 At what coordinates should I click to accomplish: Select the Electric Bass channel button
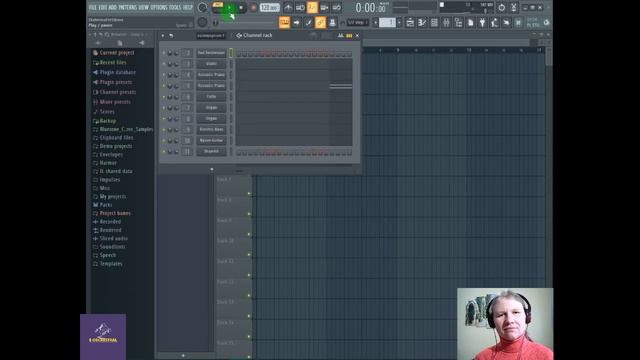(211, 129)
